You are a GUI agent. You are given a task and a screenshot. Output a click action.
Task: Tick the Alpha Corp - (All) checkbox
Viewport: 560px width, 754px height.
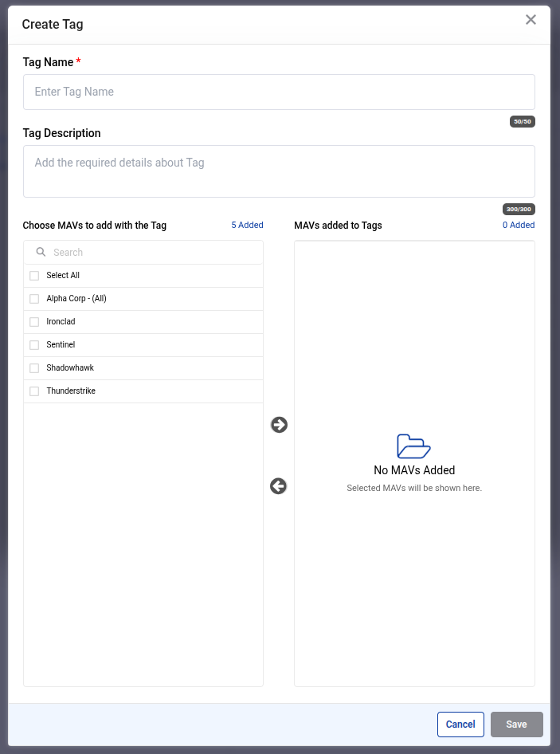pos(34,299)
